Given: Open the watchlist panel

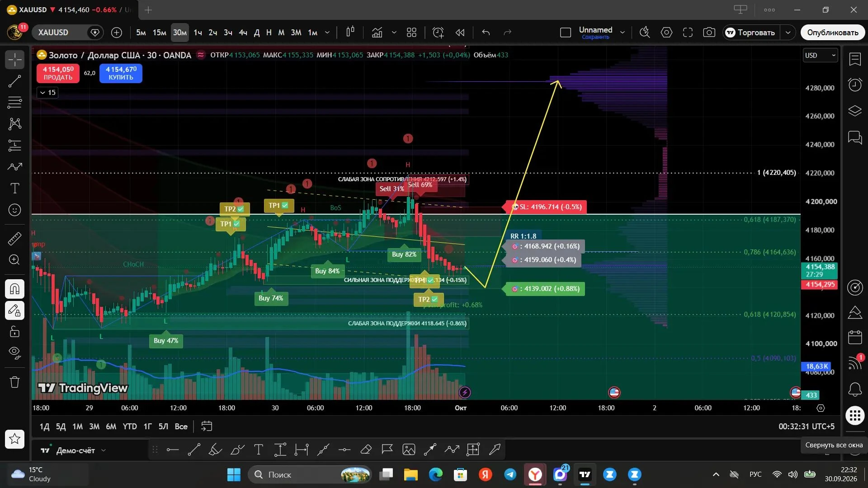Looking at the screenshot, I should point(855,59).
